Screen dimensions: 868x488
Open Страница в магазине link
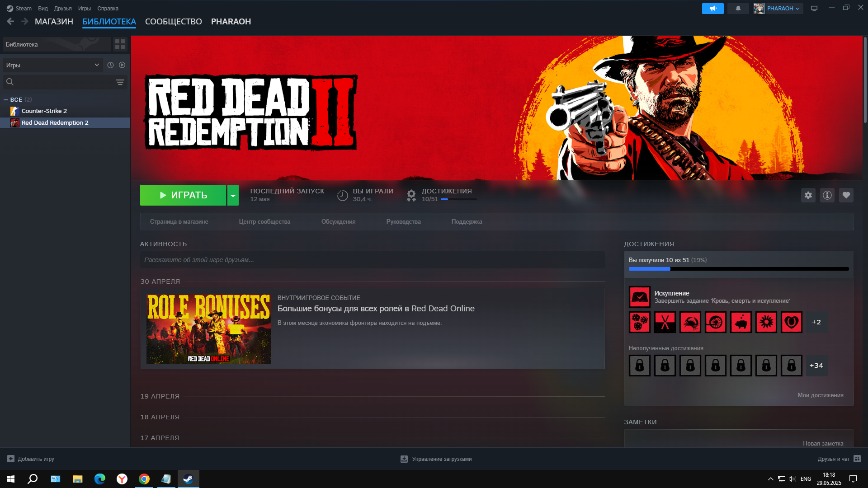pyautogui.click(x=179, y=222)
